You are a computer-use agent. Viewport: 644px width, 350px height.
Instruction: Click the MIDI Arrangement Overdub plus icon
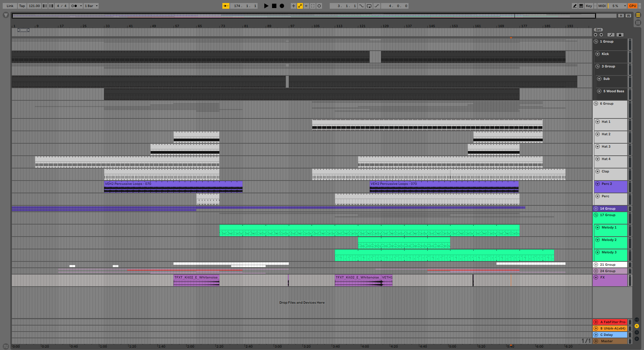293,6
